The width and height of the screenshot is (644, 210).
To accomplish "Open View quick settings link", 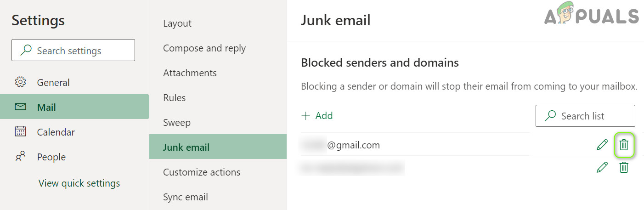I will click(x=79, y=183).
